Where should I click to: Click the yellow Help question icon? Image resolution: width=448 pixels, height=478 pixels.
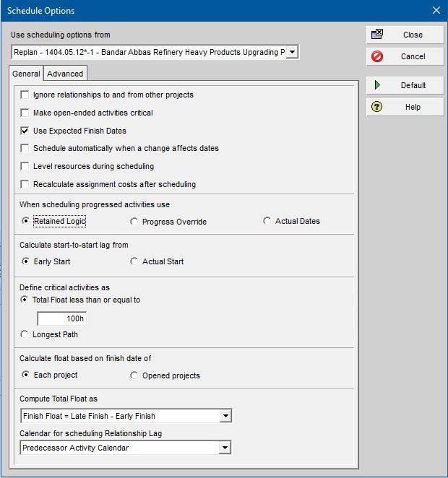pos(377,107)
